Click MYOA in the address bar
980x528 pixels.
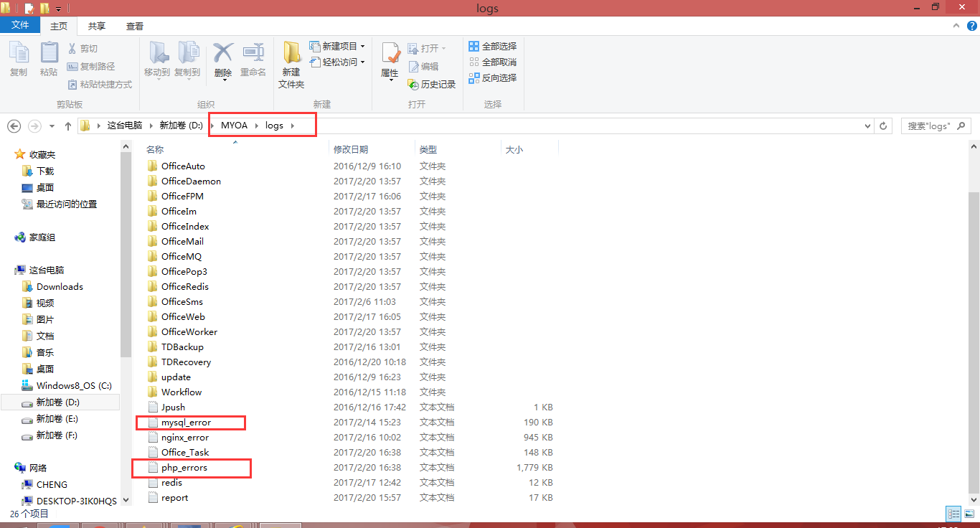click(x=234, y=126)
